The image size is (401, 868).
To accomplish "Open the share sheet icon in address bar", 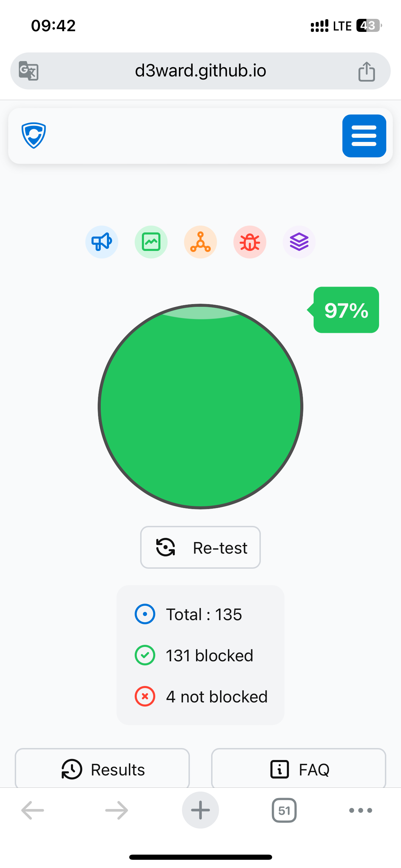I will tap(367, 71).
